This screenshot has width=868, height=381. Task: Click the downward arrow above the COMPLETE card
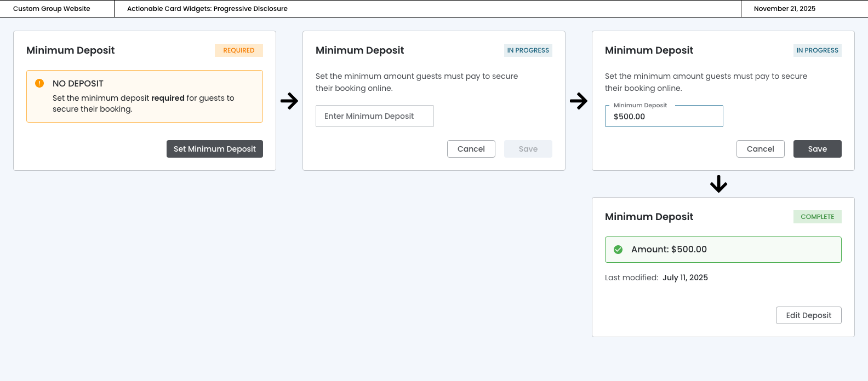tap(718, 184)
